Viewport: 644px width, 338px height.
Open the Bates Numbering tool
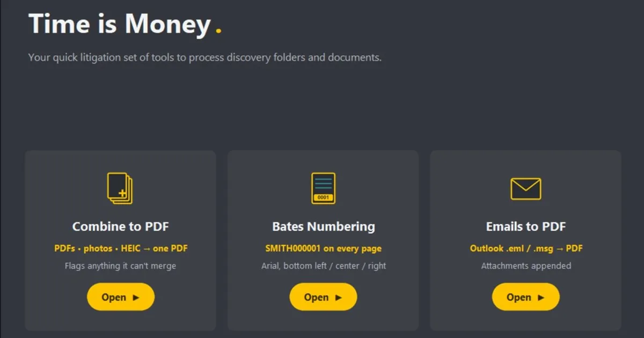(x=323, y=297)
